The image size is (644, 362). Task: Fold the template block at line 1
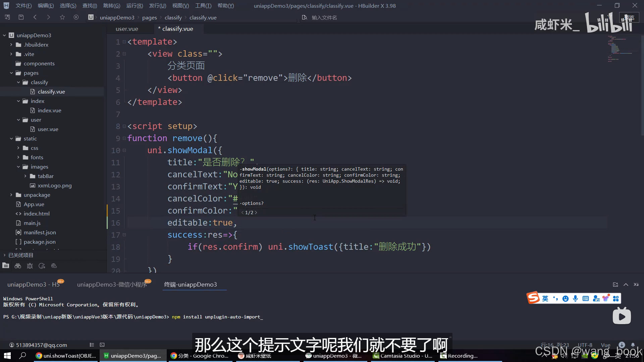pyautogui.click(x=124, y=42)
